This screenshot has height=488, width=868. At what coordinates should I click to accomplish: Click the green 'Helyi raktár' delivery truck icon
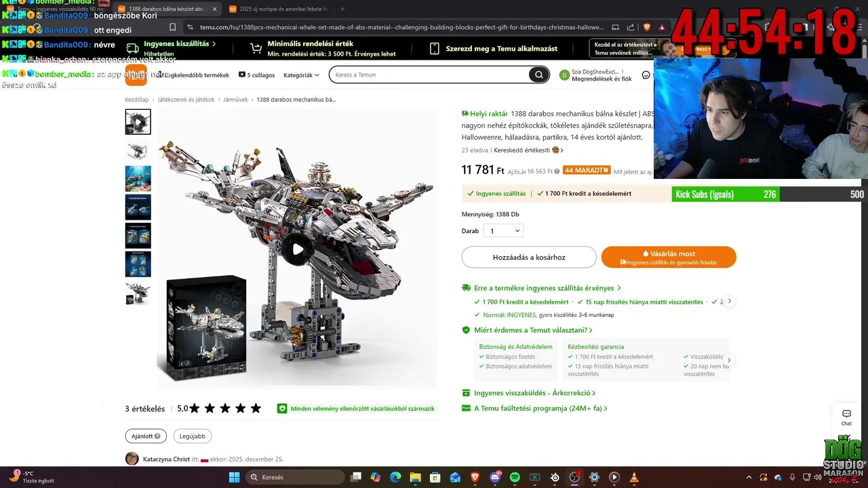(x=465, y=114)
